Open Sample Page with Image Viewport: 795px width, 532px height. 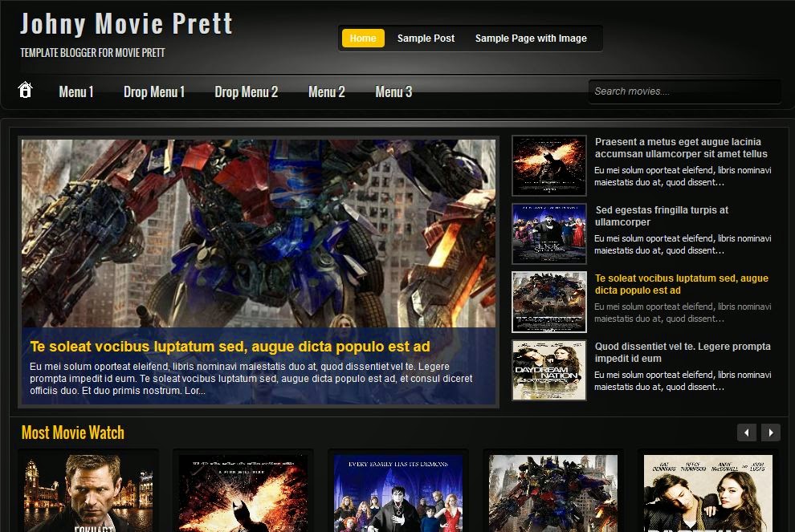(x=531, y=38)
